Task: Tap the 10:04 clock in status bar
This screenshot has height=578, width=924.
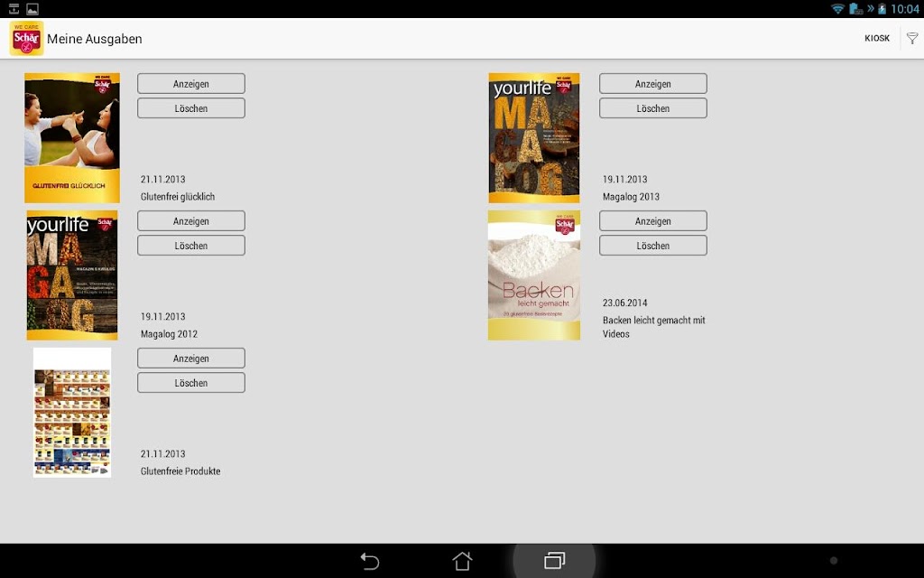Action: click(904, 9)
